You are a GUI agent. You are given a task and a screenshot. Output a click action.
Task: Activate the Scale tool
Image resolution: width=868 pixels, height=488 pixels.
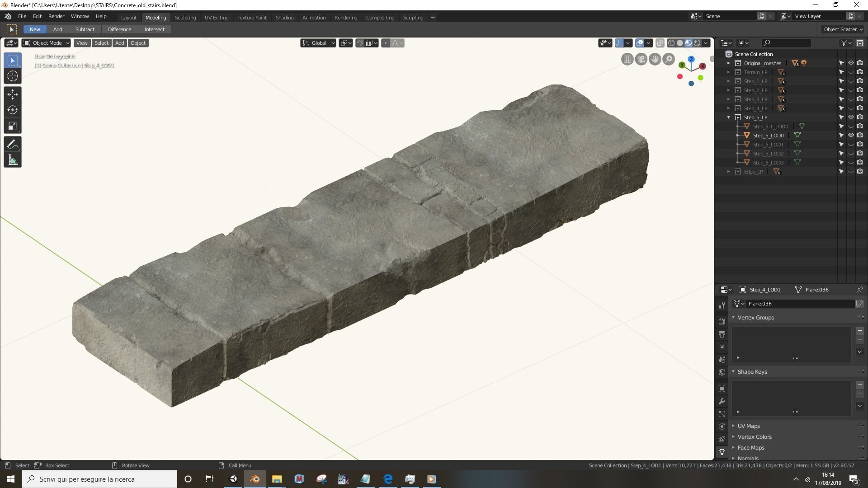(13, 126)
